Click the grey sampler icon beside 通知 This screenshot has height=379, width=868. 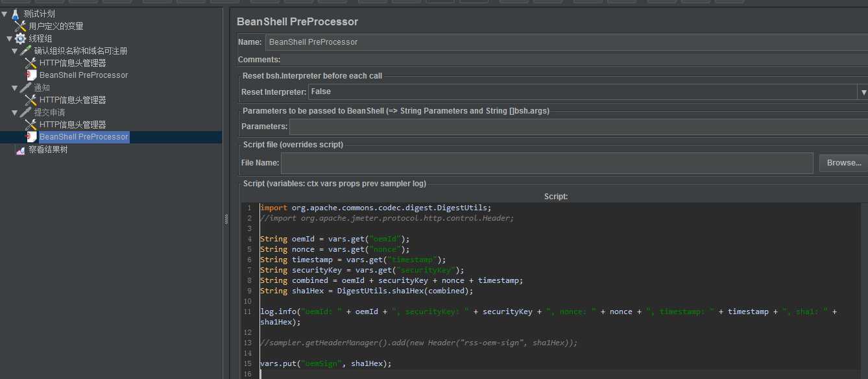pos(26,88)
